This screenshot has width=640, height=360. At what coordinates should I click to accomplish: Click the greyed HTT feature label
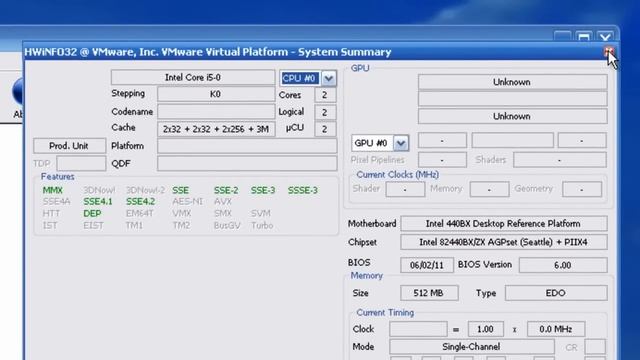click(51, 213)
